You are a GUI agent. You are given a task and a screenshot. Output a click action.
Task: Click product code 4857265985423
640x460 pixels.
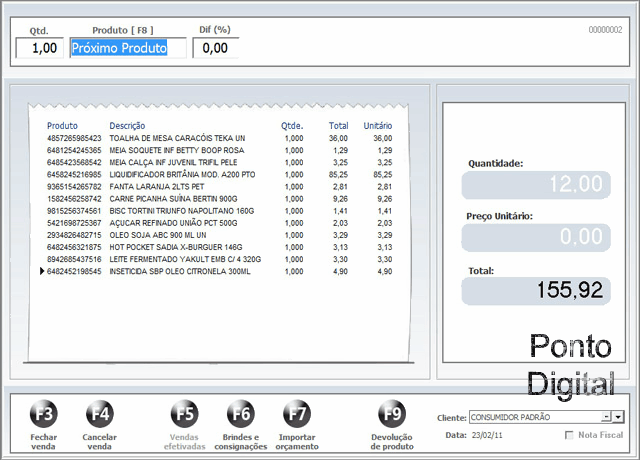pos(74,138)
